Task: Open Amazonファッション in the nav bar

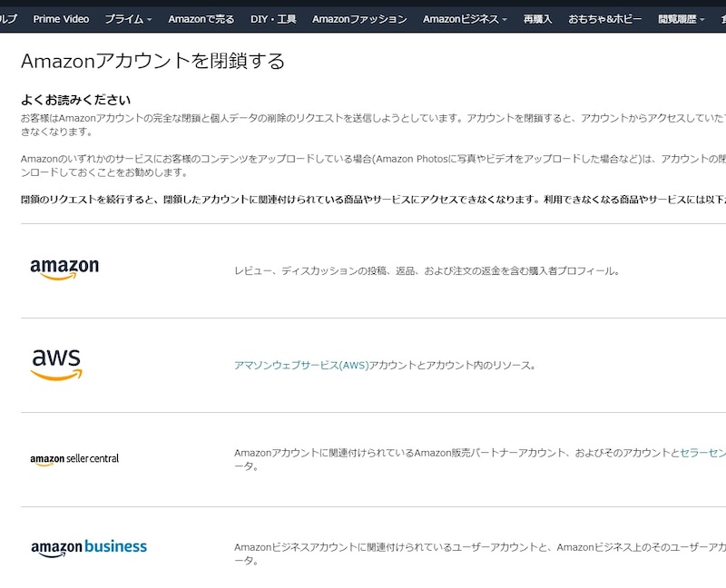Action: 359,19
